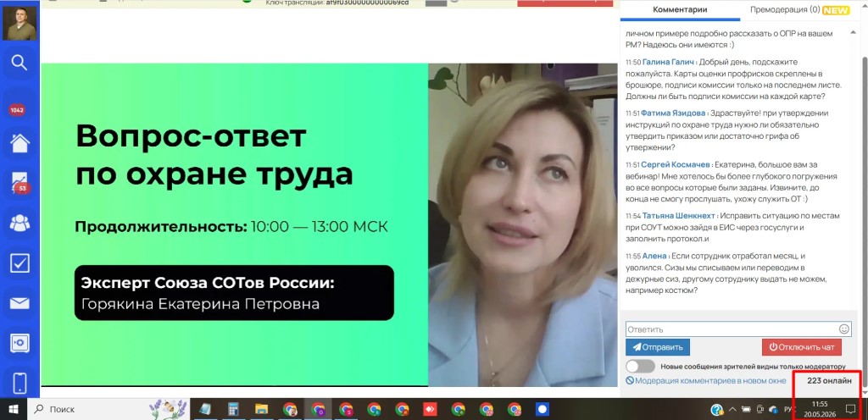868x420 pixels.
Task: Open the battery status tray icon
Action: 746,410
